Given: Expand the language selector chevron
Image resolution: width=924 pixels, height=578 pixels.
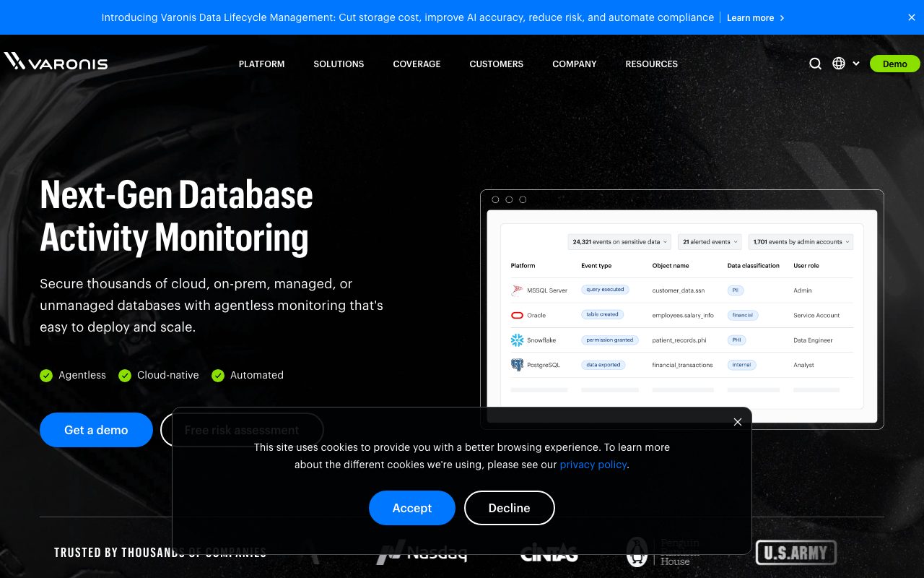Looking at the screenshot, I should click(x=856, y=64).
